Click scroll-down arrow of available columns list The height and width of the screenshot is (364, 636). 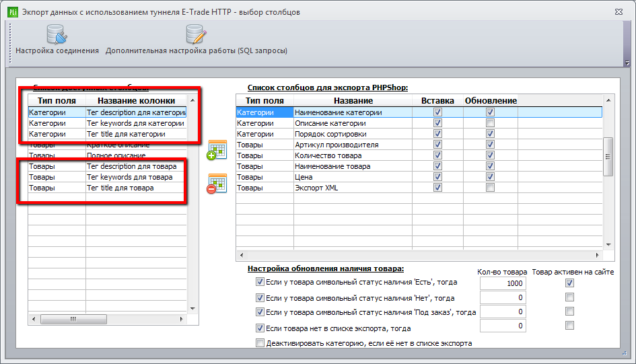click(192, 309)
